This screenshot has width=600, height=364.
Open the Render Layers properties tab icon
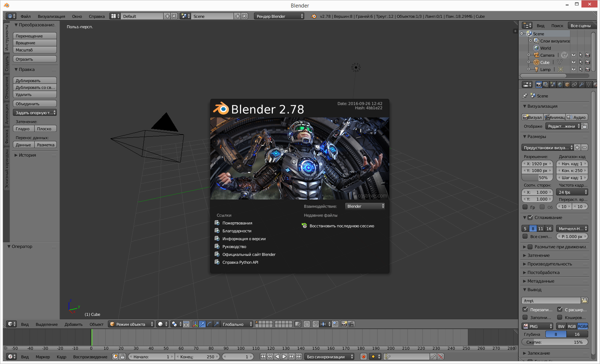click(546, 85)
